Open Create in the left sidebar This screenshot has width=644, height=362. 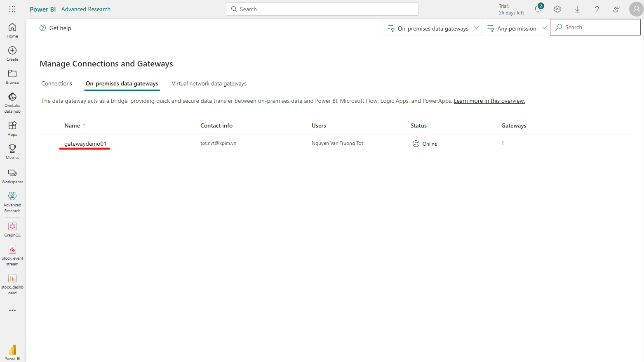12,54
